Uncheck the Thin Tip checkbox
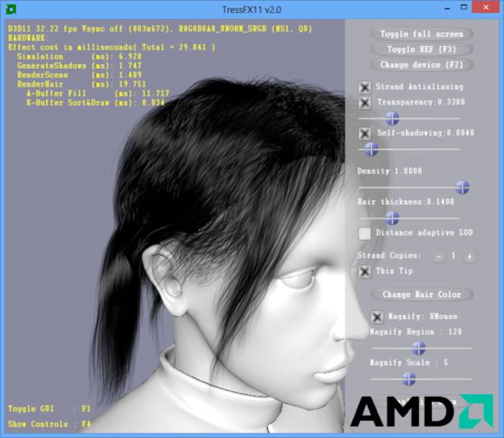The height and width of the screenshot is (438, 504). tap(365, 272)
